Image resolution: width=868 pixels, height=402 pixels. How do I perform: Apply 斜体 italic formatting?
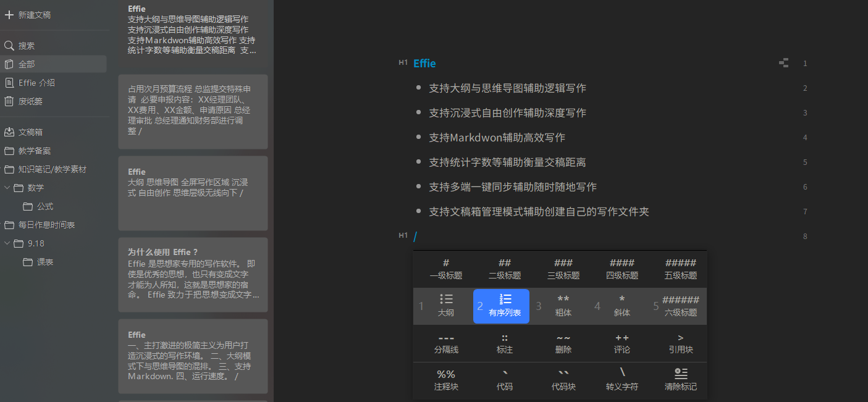pos(622,306)
